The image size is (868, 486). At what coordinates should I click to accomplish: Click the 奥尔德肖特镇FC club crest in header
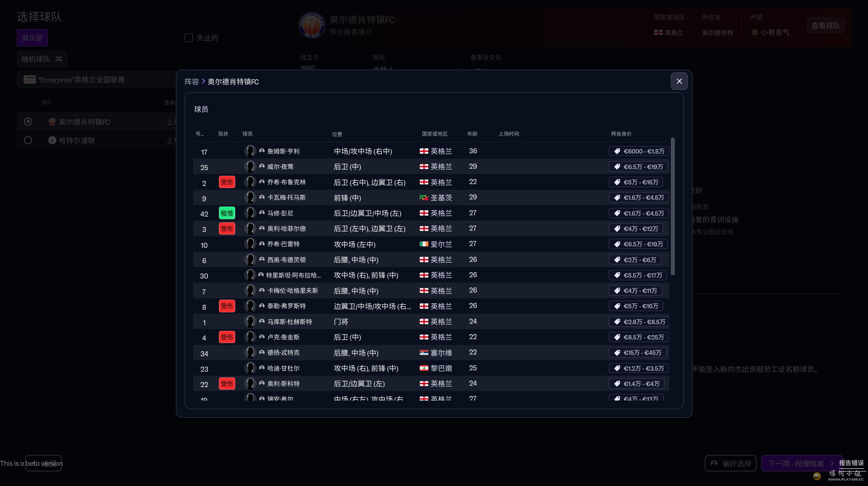[312, 25]
